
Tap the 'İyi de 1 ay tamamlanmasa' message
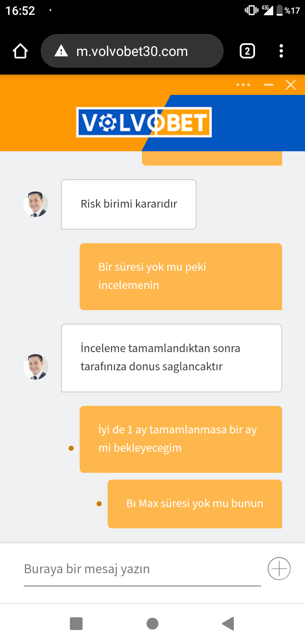181,439
